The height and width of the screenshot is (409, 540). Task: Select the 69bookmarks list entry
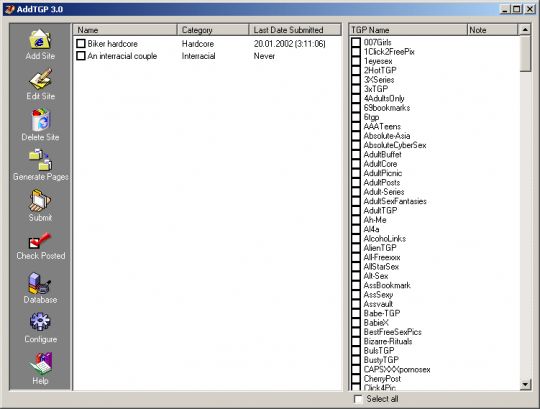coord(387,108)
